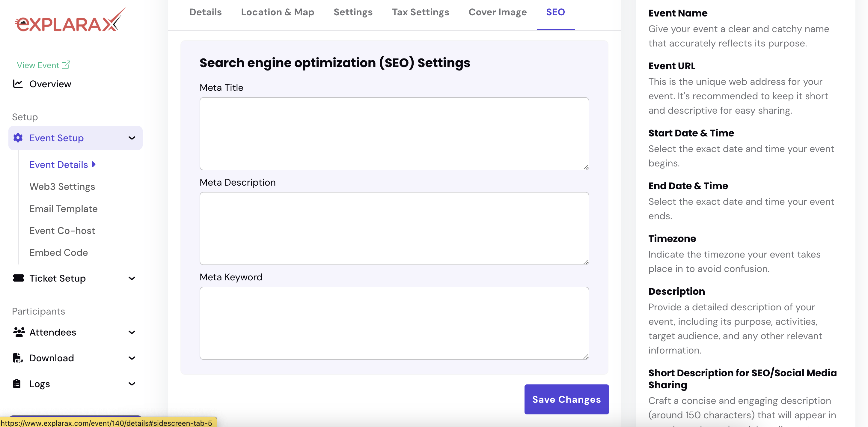
Task: Click the Event Setup gear icon
Action: [x=18, y=138]
